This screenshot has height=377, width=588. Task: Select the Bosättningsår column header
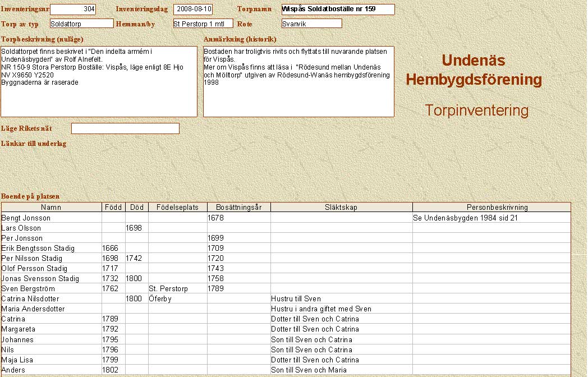[239, 208]
